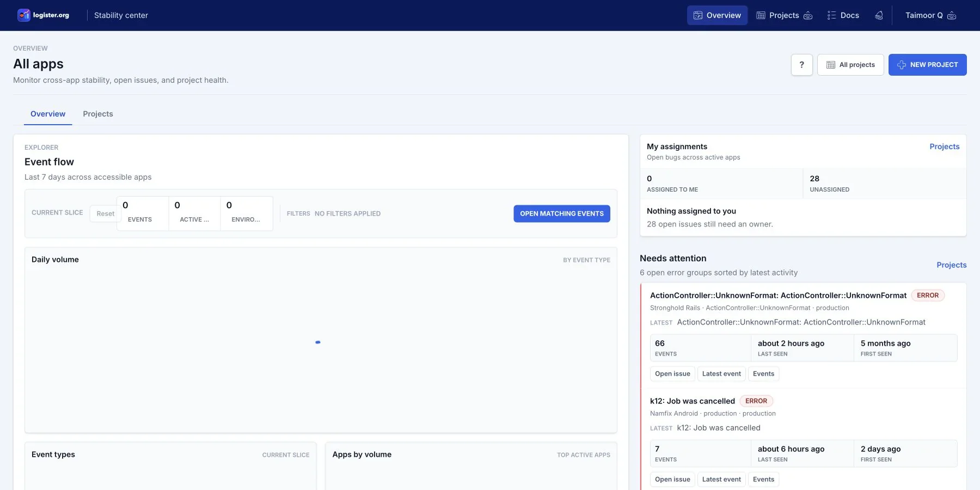This screenshot has width=980, height=490.
Task: Click the 0 ENVIRO... slice counter
Action: point(246,213)
